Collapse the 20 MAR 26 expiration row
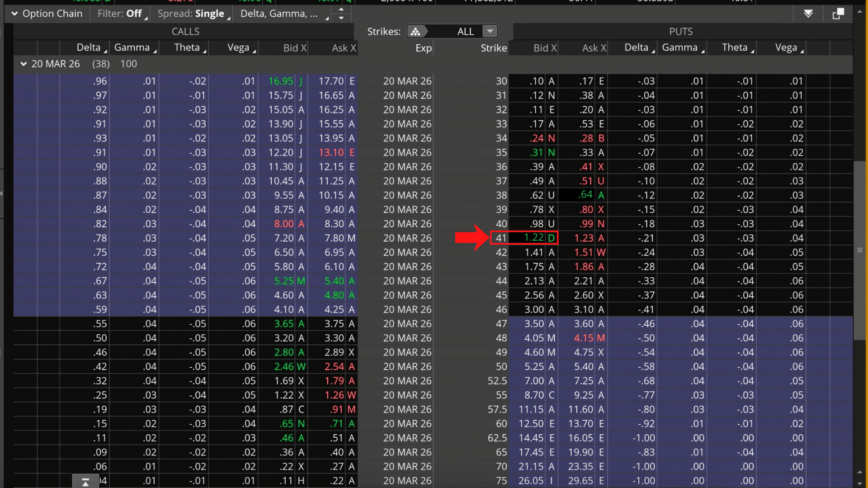This screenshot has height=488, width=868. [24, 64]
